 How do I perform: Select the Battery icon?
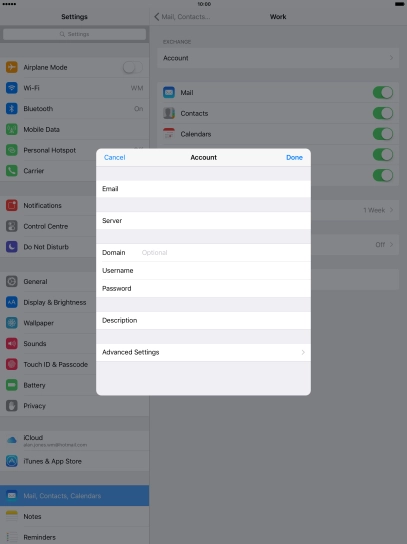12,385
